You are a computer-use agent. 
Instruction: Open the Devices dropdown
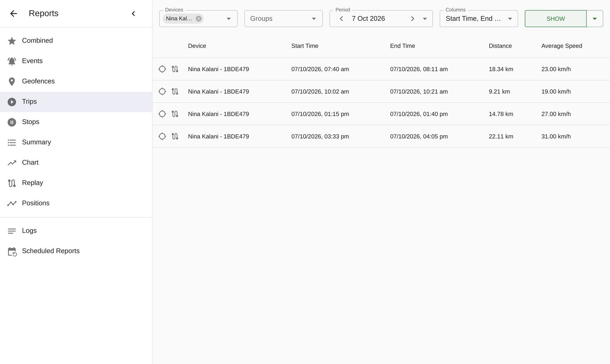click(229, 19)
